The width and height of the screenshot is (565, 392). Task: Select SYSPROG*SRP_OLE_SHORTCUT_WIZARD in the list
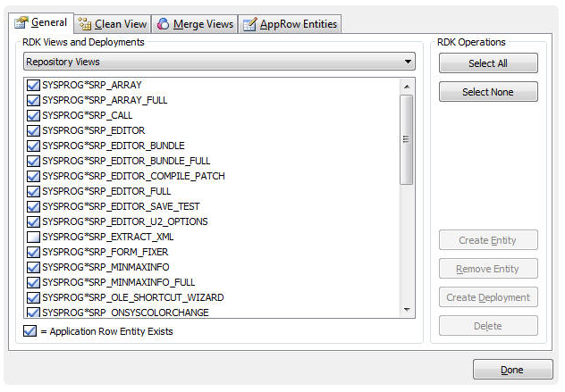[x=132, y=297]
